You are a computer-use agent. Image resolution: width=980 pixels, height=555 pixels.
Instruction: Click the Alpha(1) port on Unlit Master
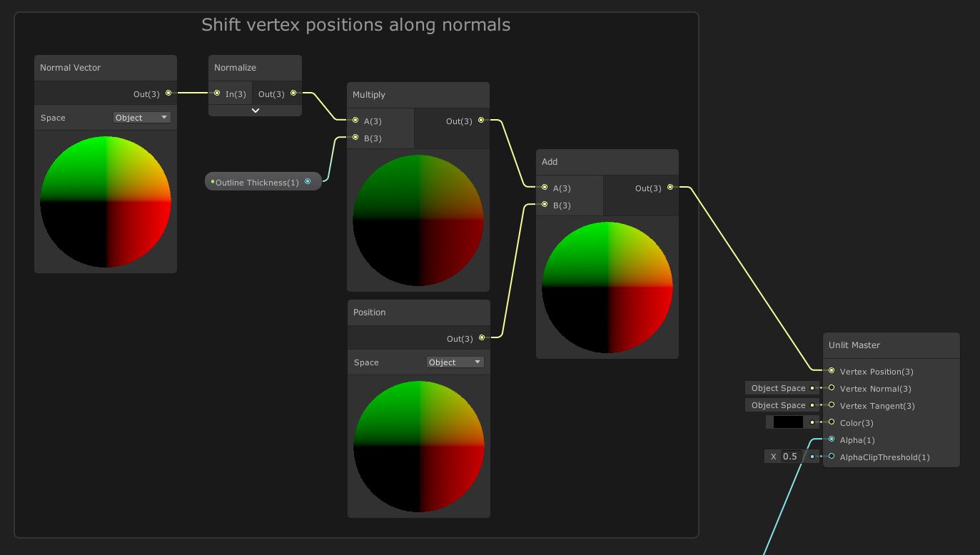click(x=832, y=440)
